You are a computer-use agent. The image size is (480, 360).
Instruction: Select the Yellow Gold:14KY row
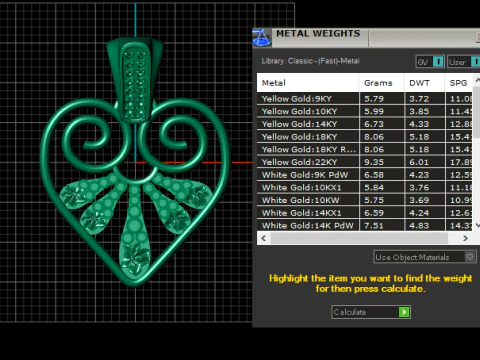click(365, 124)
